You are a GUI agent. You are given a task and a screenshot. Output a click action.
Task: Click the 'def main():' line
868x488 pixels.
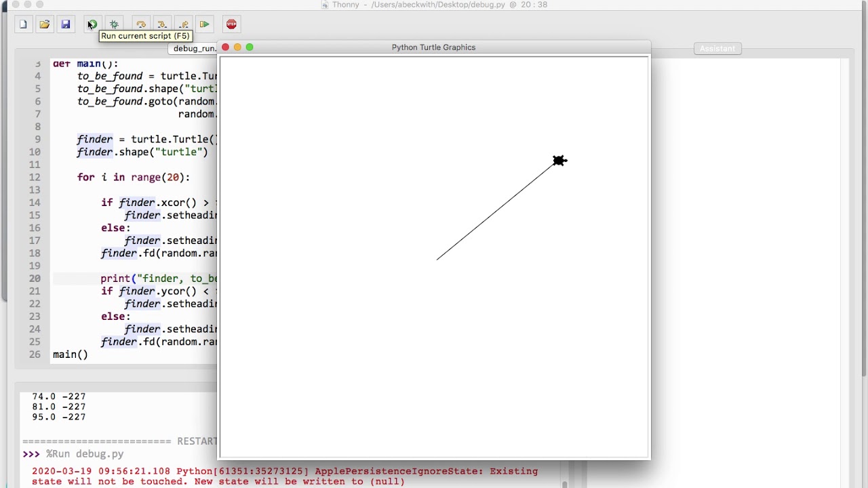click(85, 64)
